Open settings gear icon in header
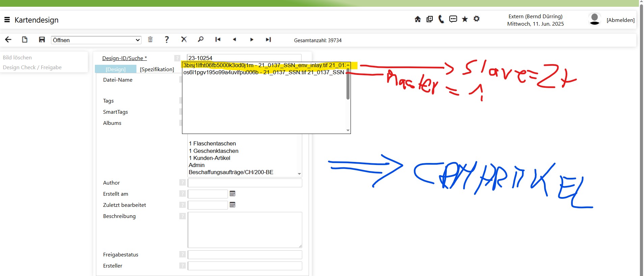The image size is (644, 276). click(476, 19)
